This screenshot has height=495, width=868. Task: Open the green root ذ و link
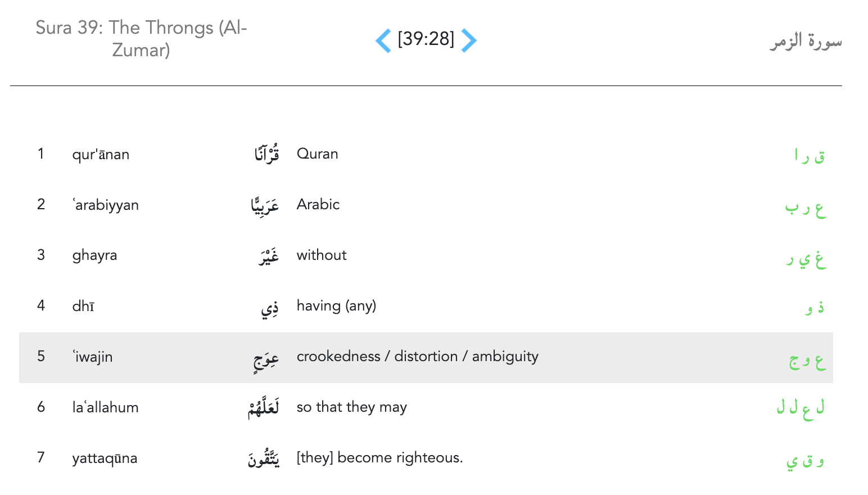click(815, 307)
